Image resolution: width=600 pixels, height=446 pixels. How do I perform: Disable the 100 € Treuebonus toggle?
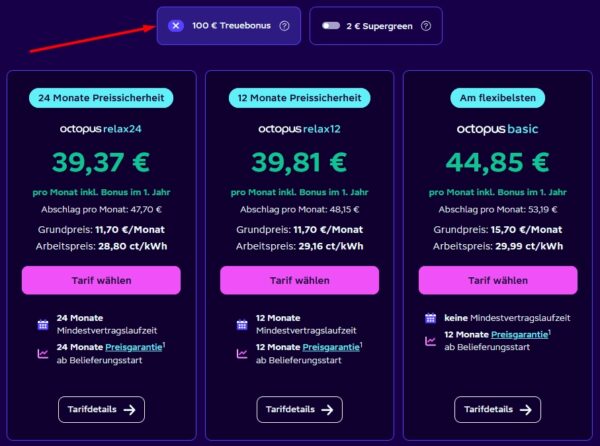coord(176,25)
